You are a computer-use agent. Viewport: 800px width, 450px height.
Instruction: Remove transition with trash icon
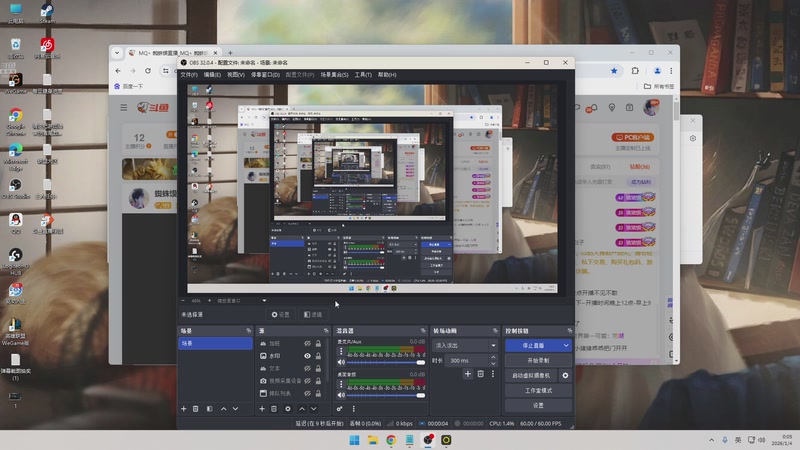click(481, 374)
